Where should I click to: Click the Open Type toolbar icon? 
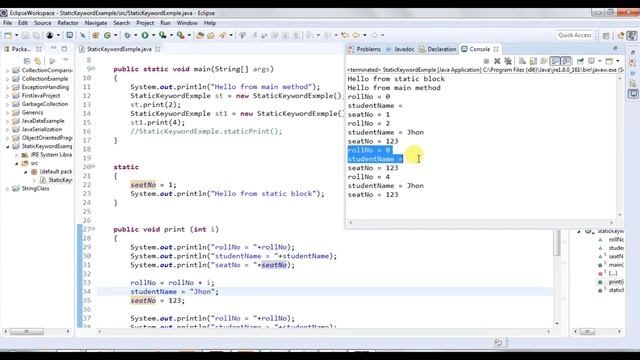coord(200,35)
